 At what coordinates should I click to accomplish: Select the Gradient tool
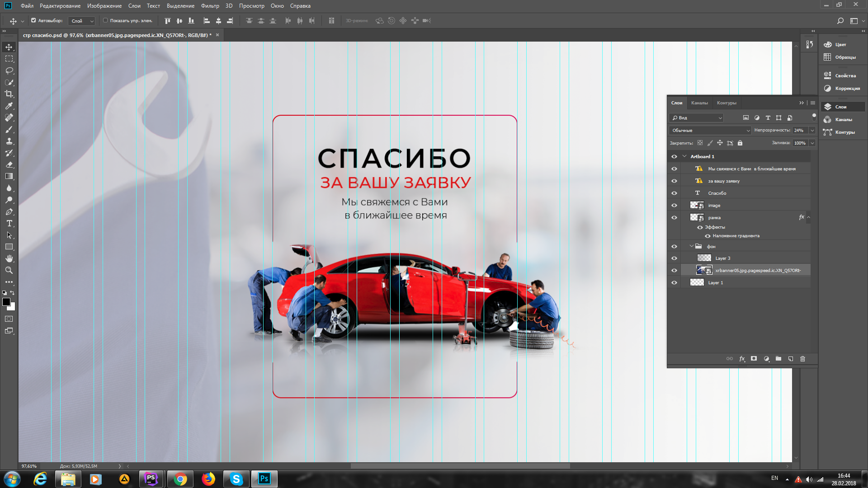tap(9, 176)
